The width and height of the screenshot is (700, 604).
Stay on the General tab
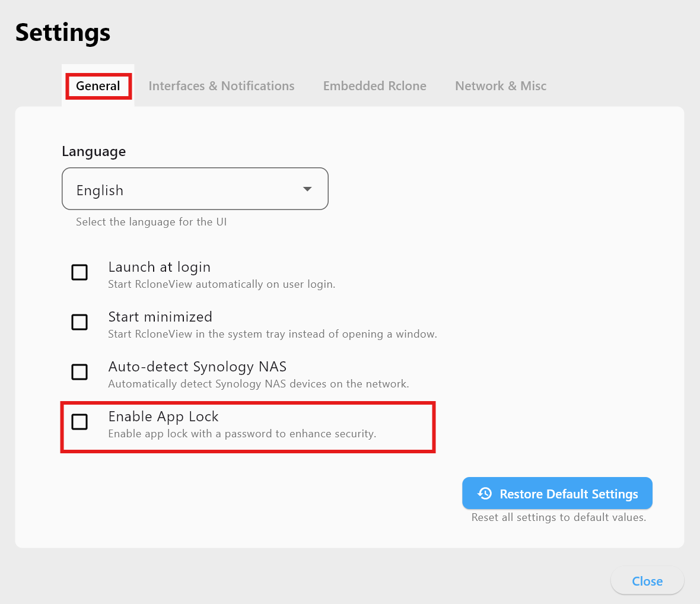coord(98,85)
